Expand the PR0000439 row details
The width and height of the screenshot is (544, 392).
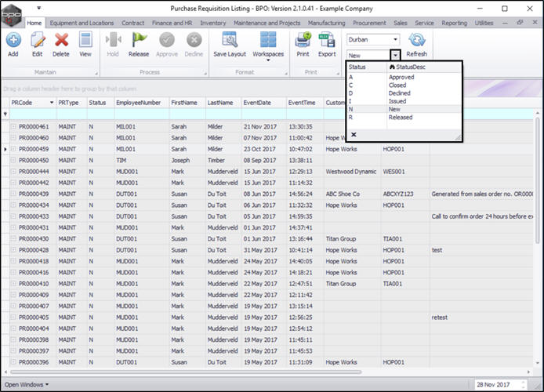click(13, 194)
